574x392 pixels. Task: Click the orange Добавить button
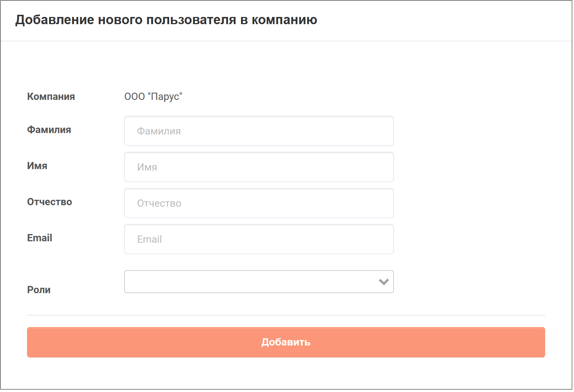[x=286, y=342]
